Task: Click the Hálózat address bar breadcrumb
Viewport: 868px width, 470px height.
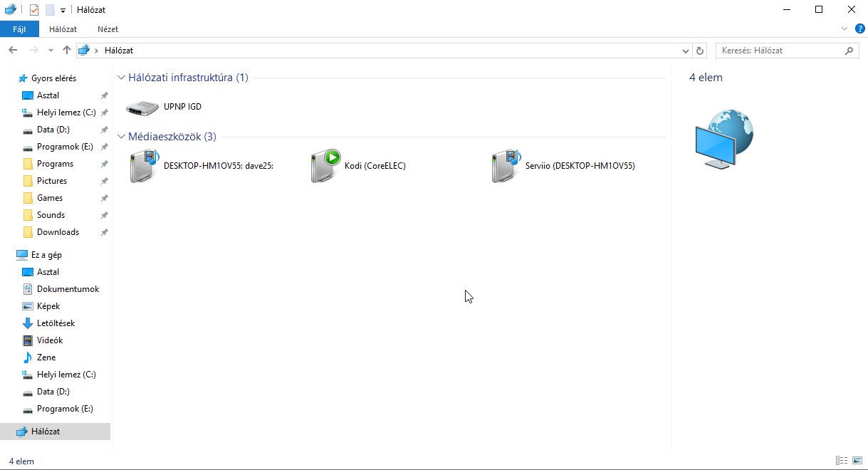Action: pos(118,51)
